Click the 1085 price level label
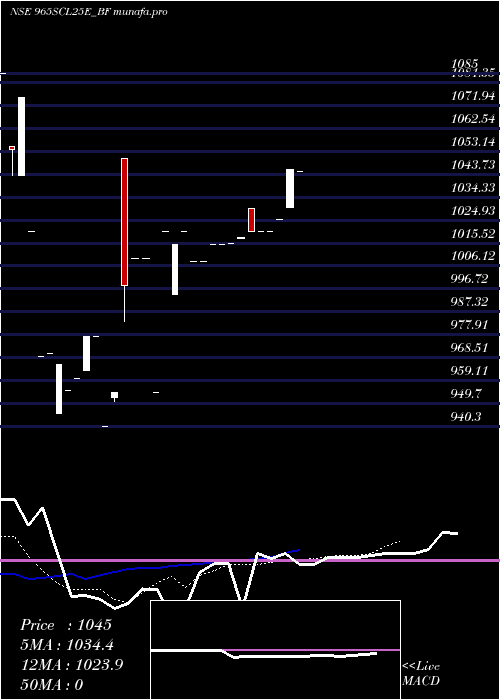This screenshot has height=700, width=500. [464, 63]
